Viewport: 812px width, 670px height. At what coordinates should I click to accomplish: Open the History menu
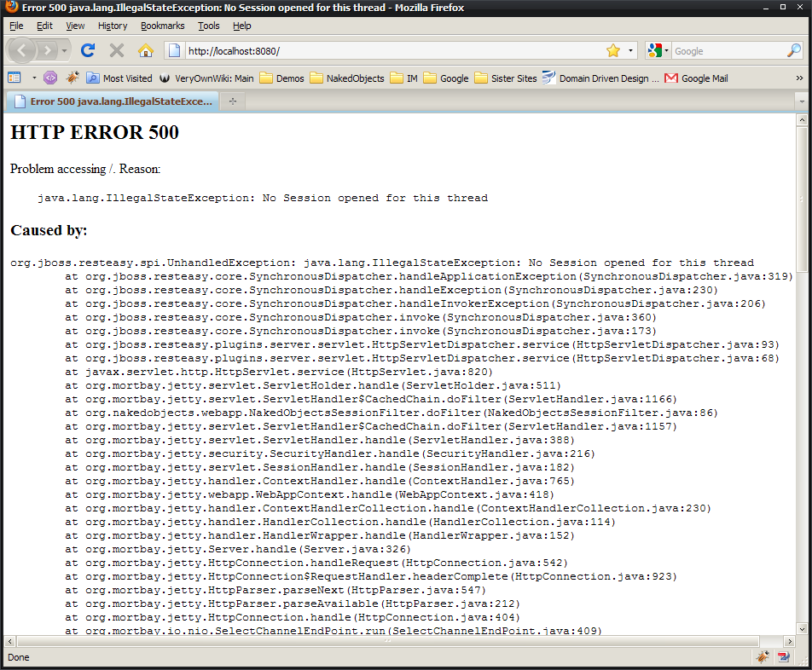[x=113, y=26]
